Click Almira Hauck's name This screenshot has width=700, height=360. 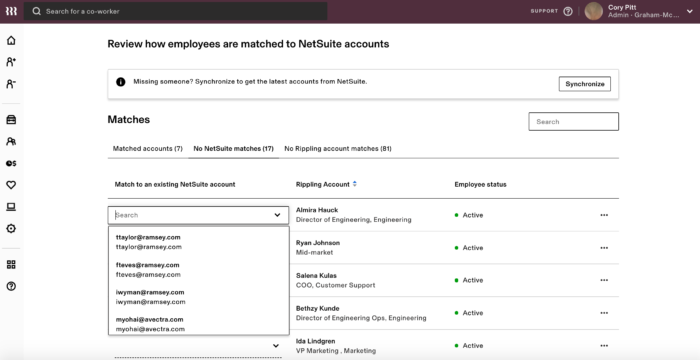click(x=317, y=210)
